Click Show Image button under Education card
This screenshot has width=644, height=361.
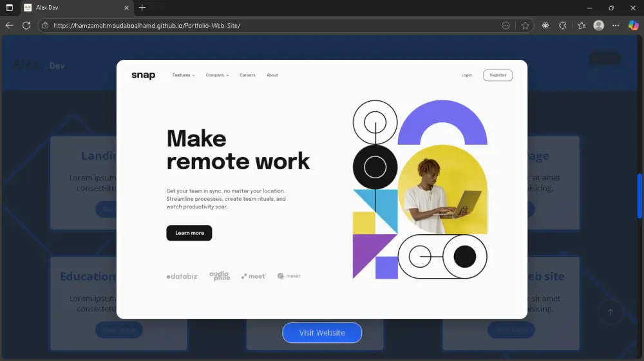119,330
